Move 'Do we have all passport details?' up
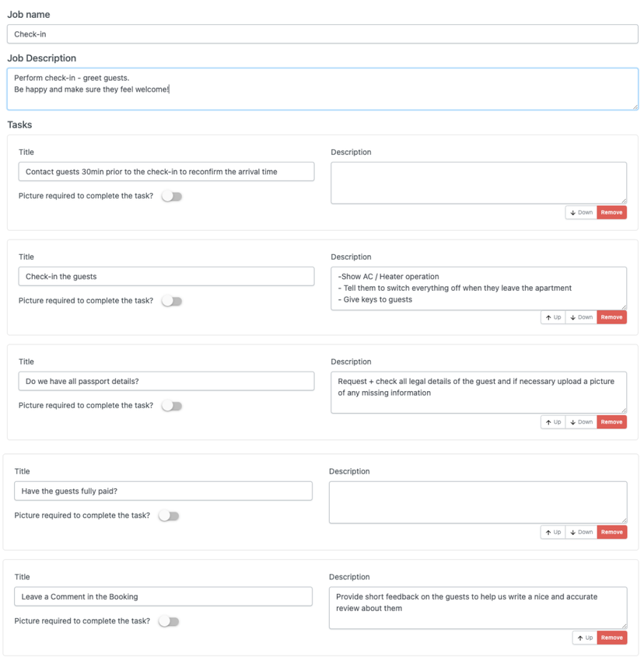This screenshot has height=664, width=644. 553,422
